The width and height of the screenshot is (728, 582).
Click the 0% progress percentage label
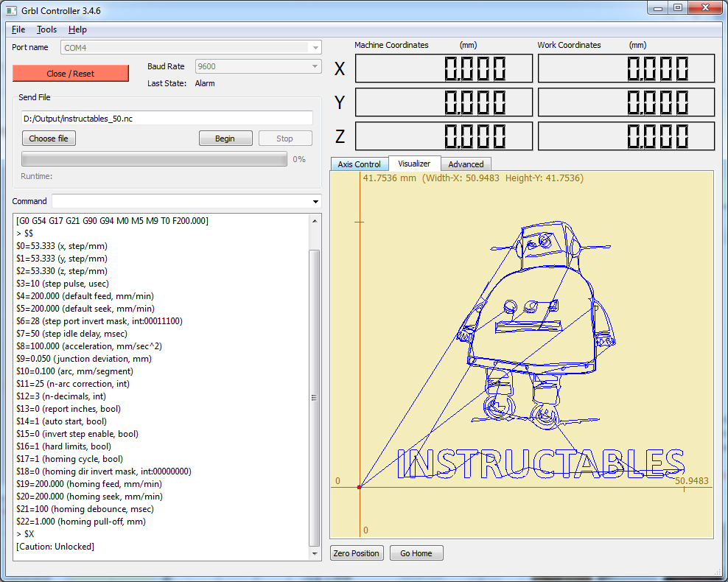[x=299, y=159]
